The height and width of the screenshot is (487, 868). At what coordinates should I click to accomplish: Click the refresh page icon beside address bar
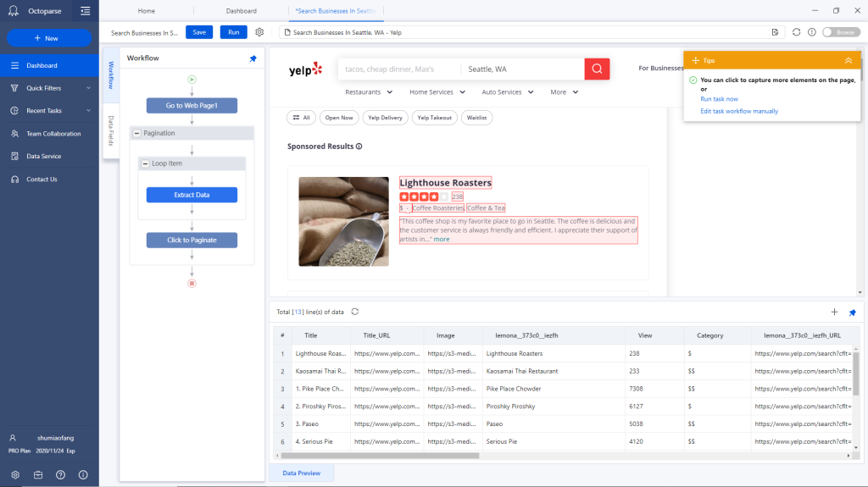[x=796, y=32]
